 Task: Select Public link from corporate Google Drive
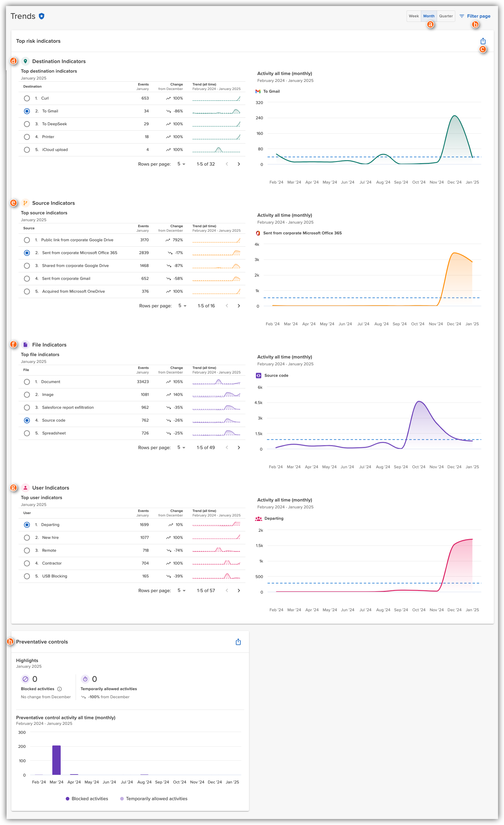pos(27,240)
